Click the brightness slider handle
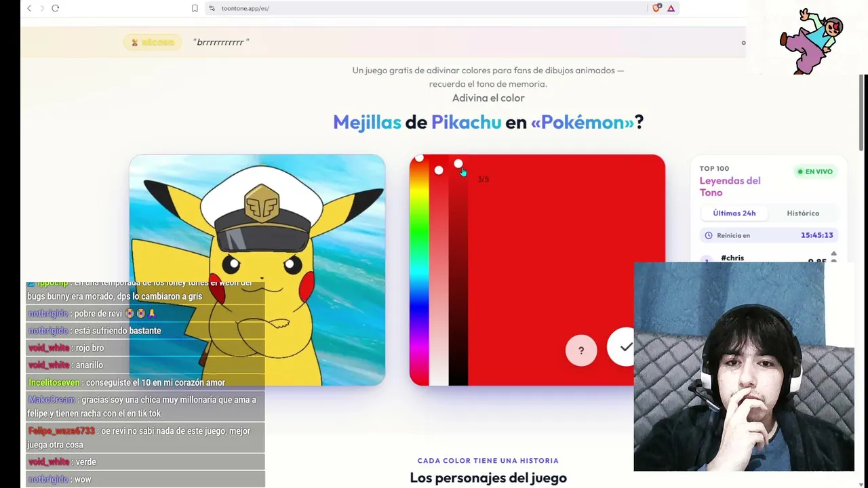Screen dimensions: 868x488 click(x=458, y=163)
